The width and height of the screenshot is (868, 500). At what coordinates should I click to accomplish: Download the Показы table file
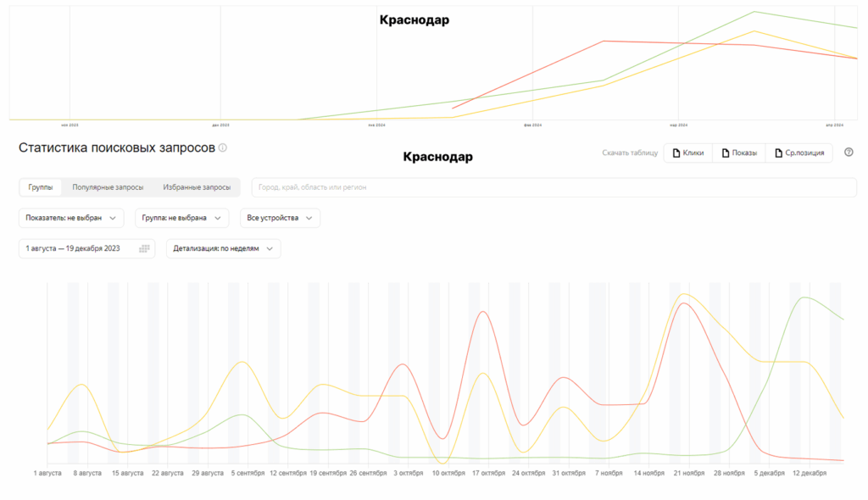(x=739, y=153)
